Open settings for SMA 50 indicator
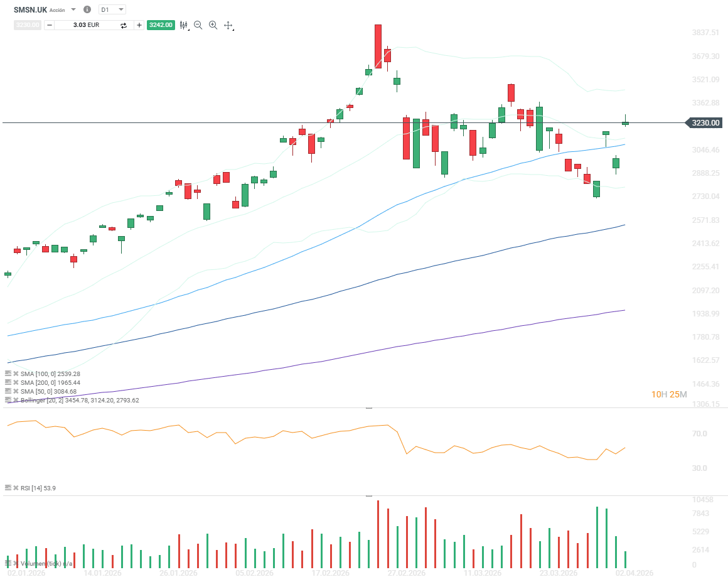728x582 pixels. 8,391
